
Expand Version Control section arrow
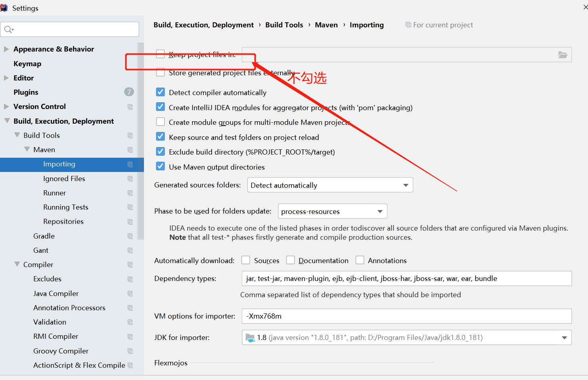click(6, 107)
